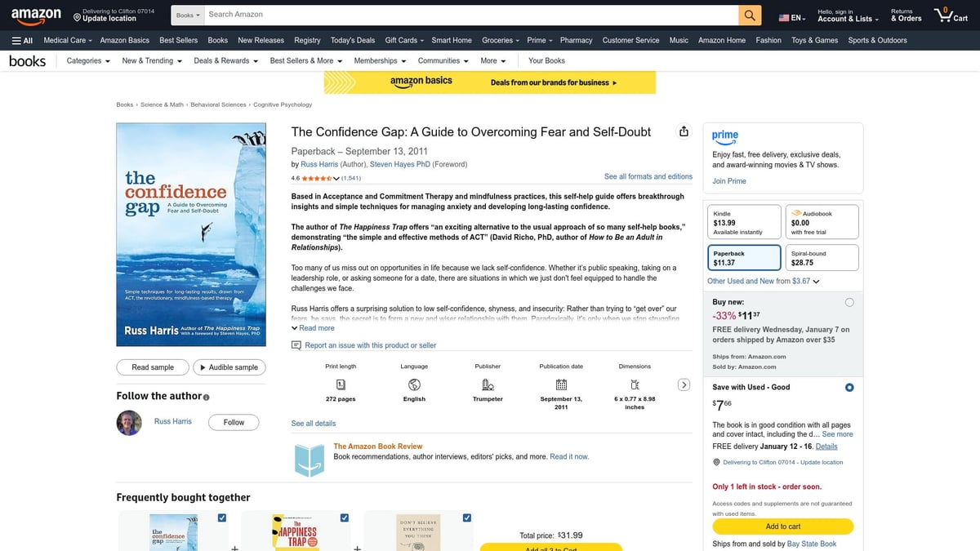Uncheck The Happiness Trap in Frequently bought together
This screenshot has height=551, width=980.
[344, 517]
